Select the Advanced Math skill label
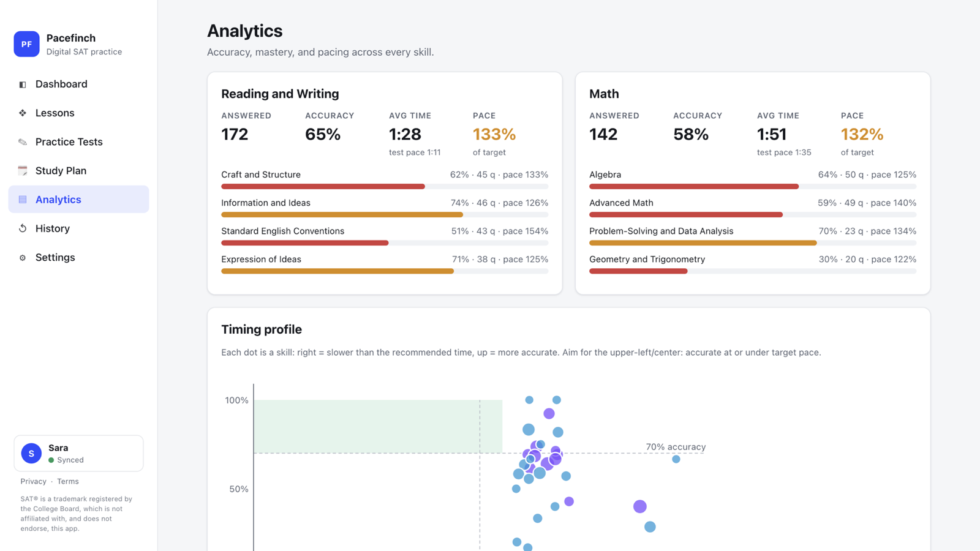Screen dimensions: 980x551 621,203
